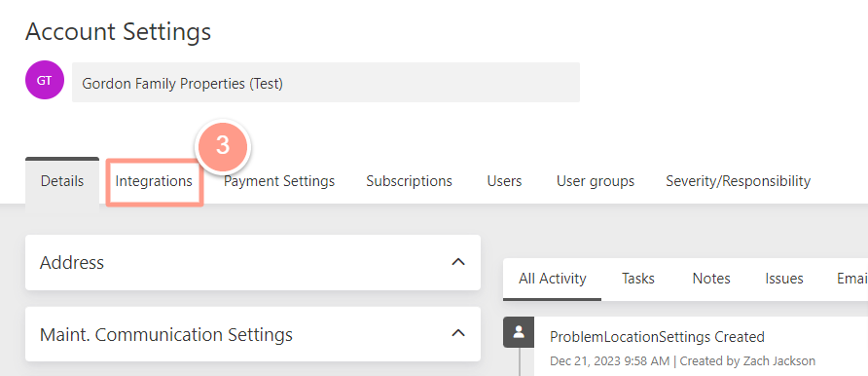Click the orange step 3 badge
The image size is (868, 376).
(223, 146)
